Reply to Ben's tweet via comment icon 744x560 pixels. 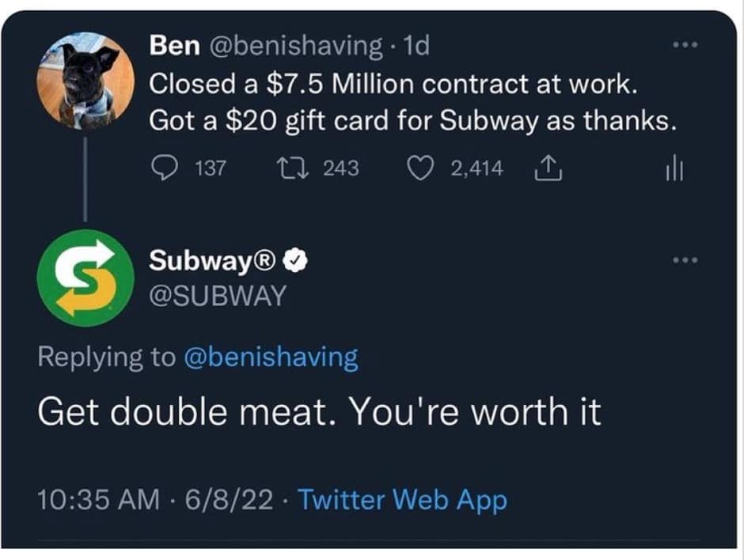pos(163,168)
